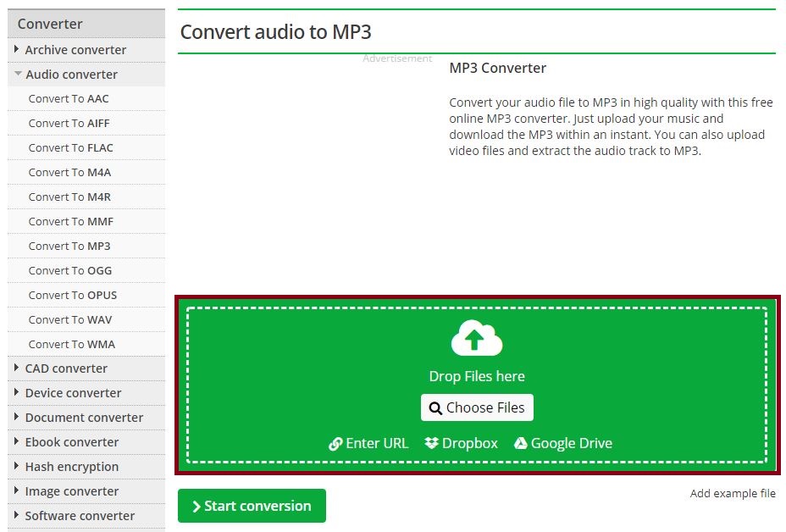786x532 pixels.
Task: Expand the CAD converter arrow
Action: pyautogui.click(x=17, y=368)
